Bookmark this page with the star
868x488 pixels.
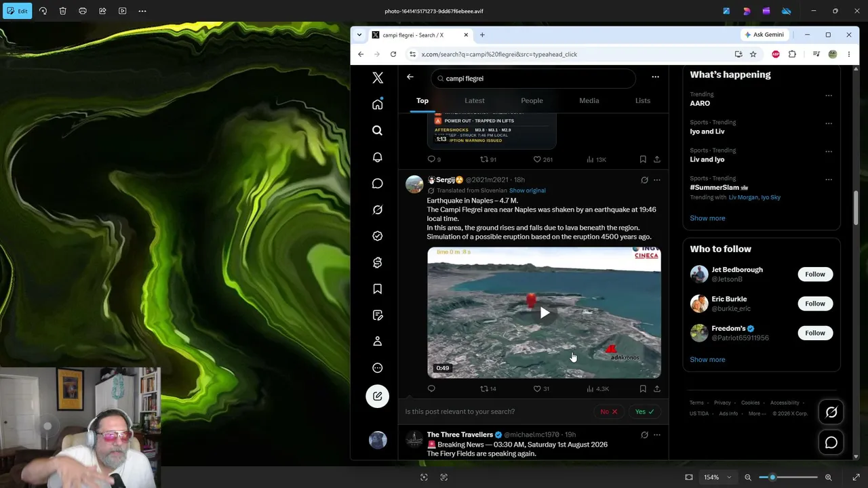click(753, 54)
